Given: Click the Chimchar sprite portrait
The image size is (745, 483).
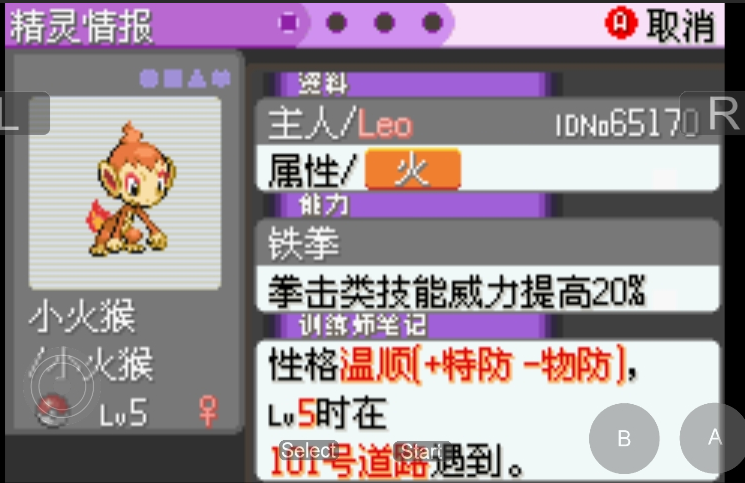Looking at the screenshot, I should click(x=130, y=190).
